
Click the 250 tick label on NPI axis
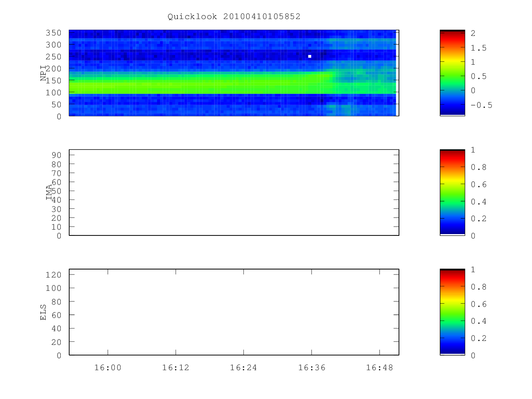pos(54,57)
